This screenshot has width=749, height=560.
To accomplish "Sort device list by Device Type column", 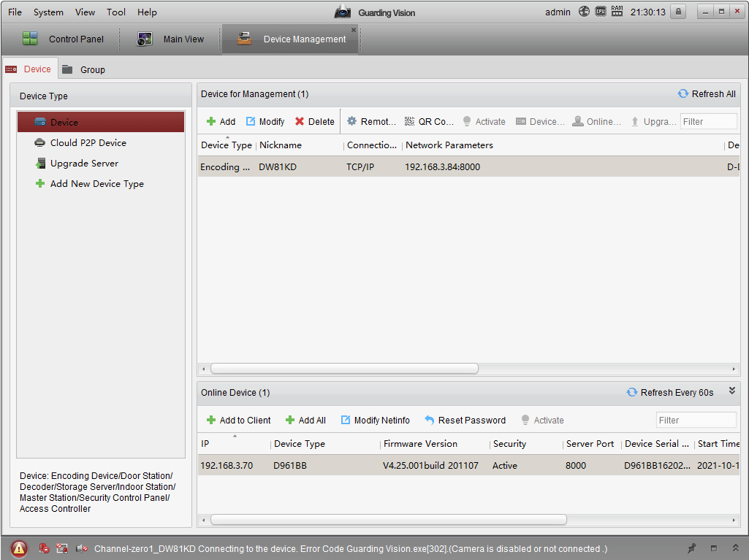I will [x=226, y=145].
